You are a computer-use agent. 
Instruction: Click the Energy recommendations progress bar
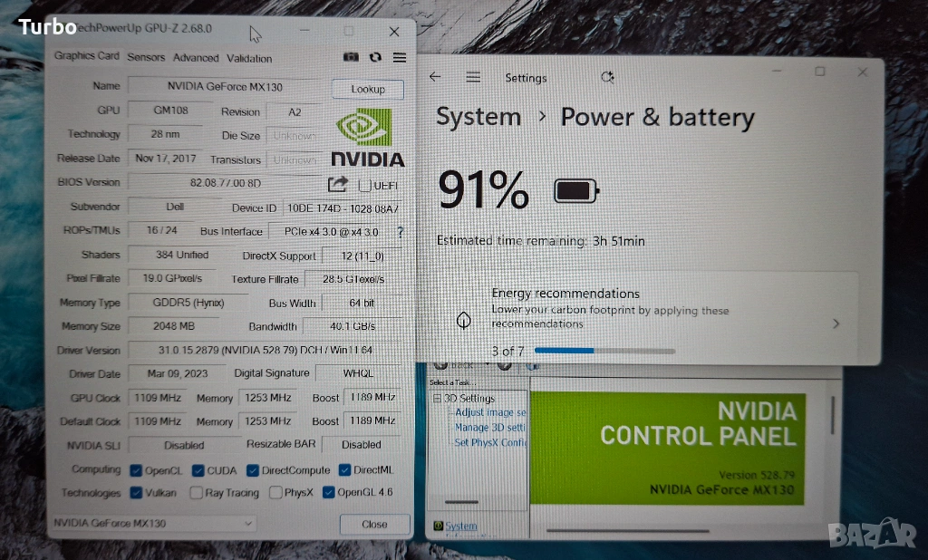tap(604, 350)
